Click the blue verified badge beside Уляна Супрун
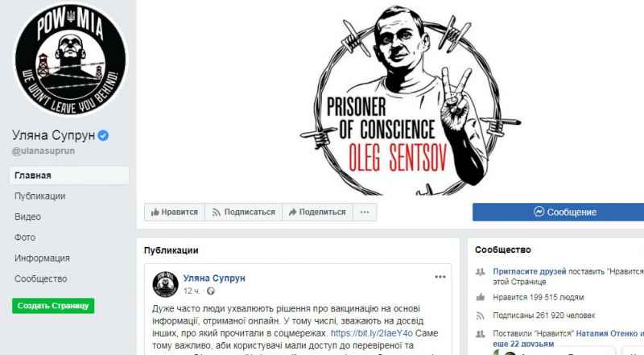644x355 pixels. [104, 135]
